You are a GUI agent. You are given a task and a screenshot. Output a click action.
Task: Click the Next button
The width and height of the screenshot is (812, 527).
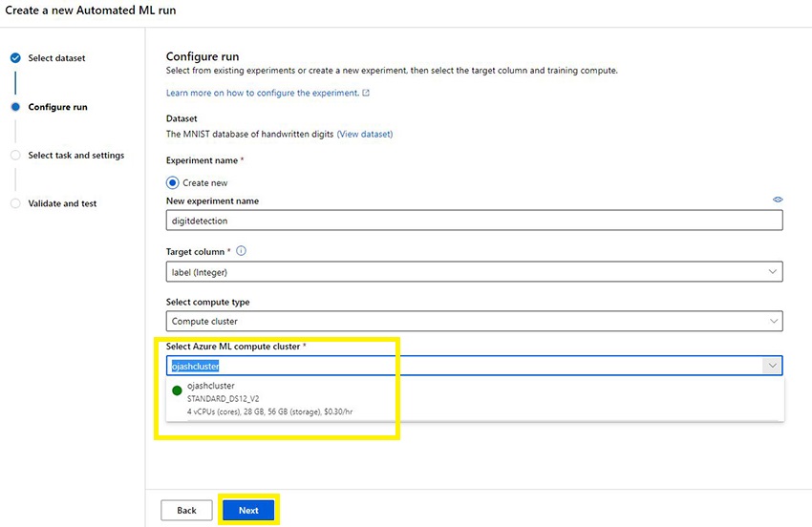pos(248,510)
